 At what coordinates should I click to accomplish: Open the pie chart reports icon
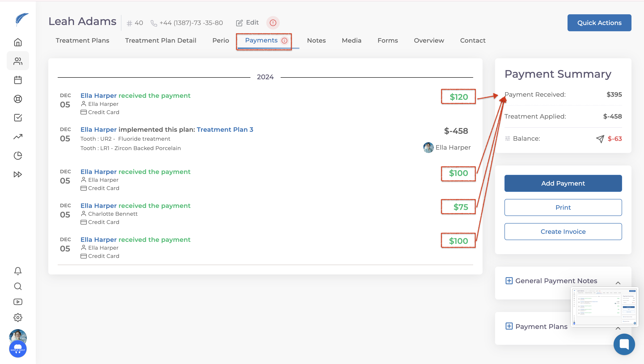click(18, 155)
